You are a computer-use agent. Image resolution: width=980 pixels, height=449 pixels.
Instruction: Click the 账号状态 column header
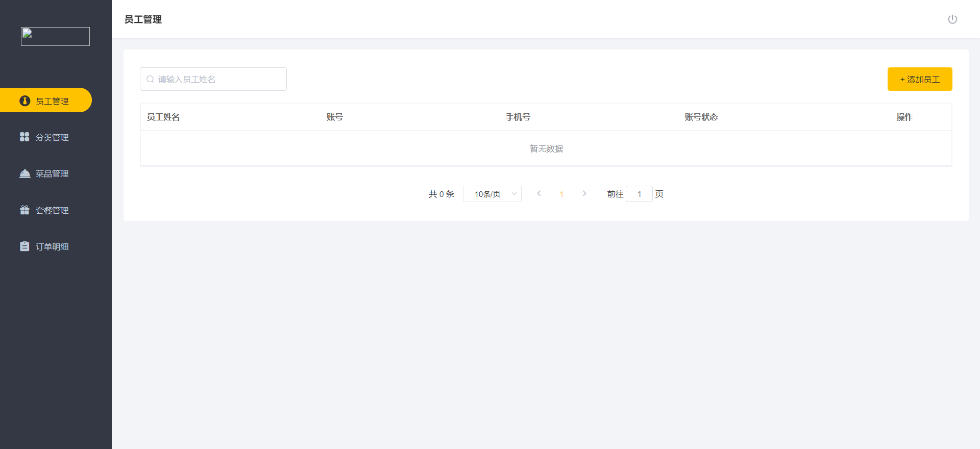coord(701,117)
